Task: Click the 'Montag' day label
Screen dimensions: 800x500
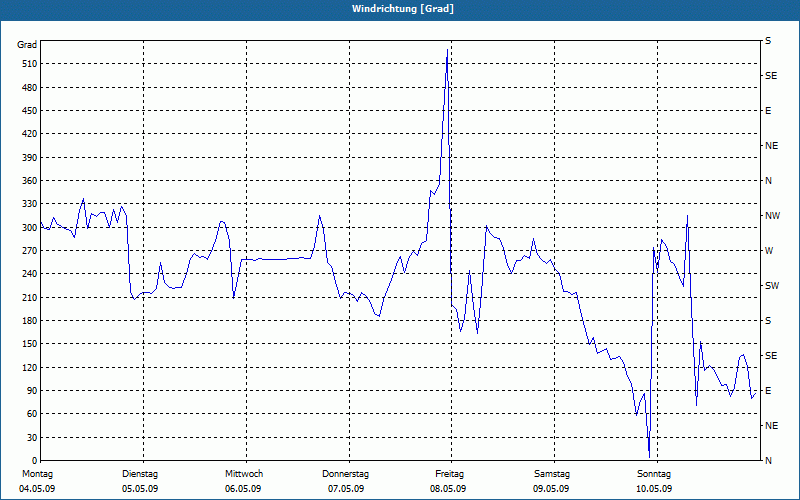Action: (37, 474)
